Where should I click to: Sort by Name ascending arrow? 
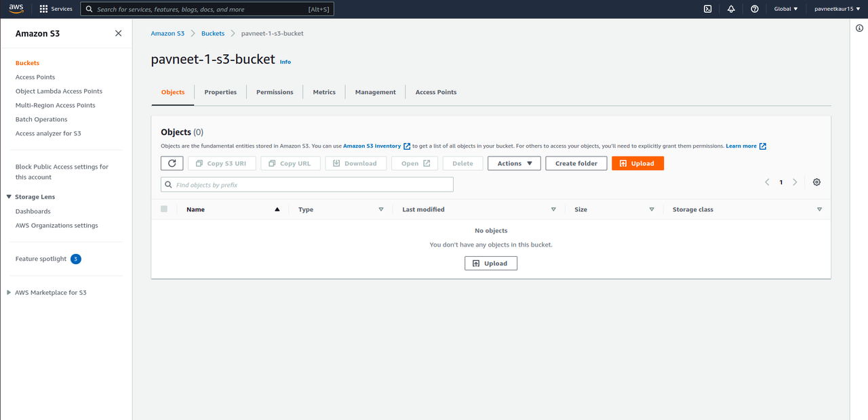tap(277, 209)
